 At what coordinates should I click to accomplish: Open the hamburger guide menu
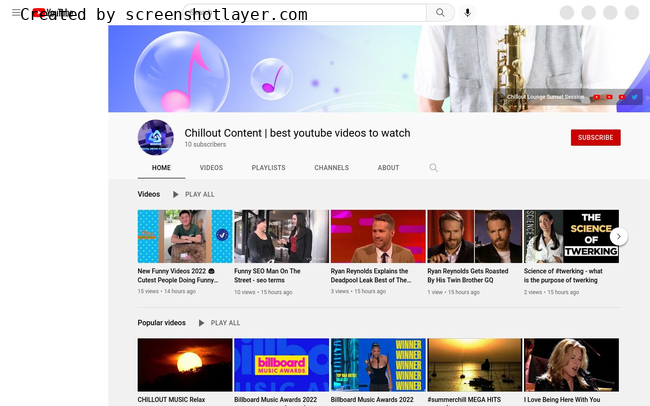click(16, 13)
